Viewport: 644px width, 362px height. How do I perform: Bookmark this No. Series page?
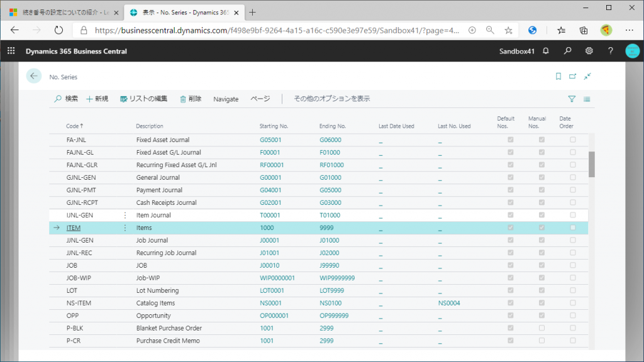[x=558, y=76]
